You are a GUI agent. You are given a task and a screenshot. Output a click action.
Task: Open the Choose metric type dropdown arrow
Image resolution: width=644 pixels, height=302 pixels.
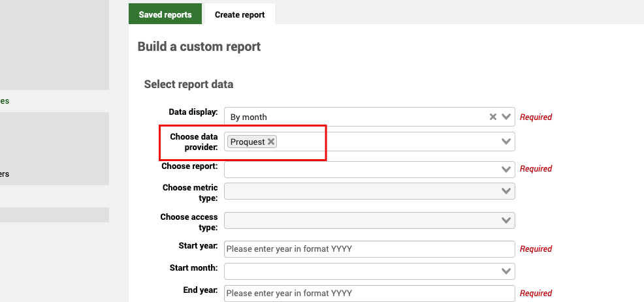click(506, 191)
